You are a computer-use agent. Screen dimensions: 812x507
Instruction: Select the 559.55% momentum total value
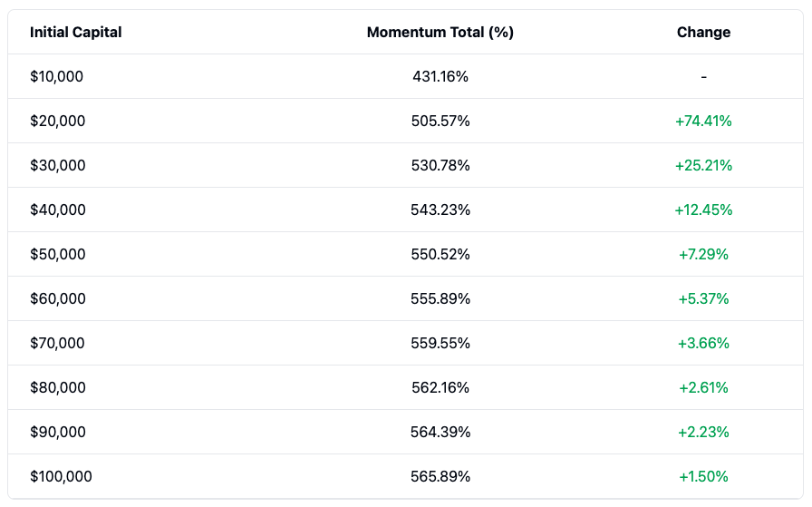440,344
